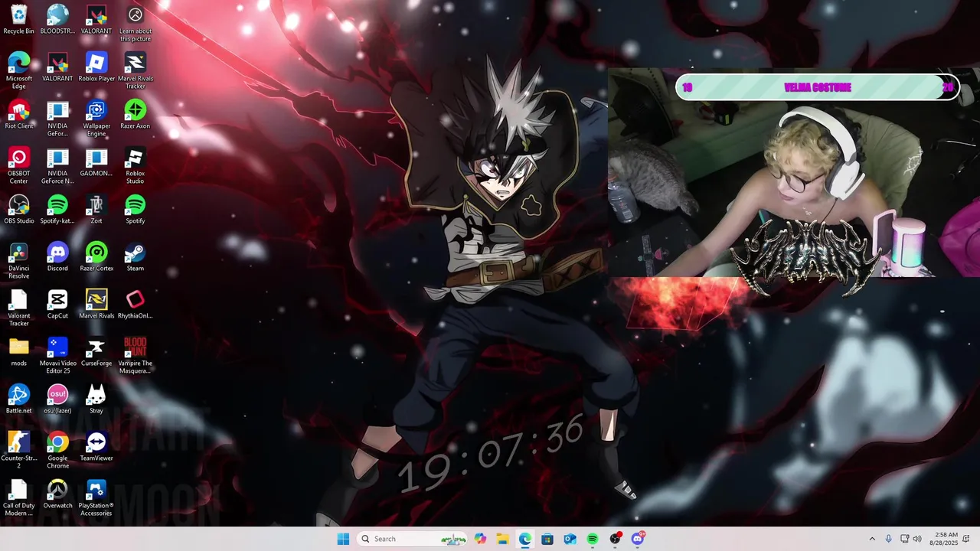
Task: Open the Wallpaper Engine shortcut
Action: click(x=96, y=119)
